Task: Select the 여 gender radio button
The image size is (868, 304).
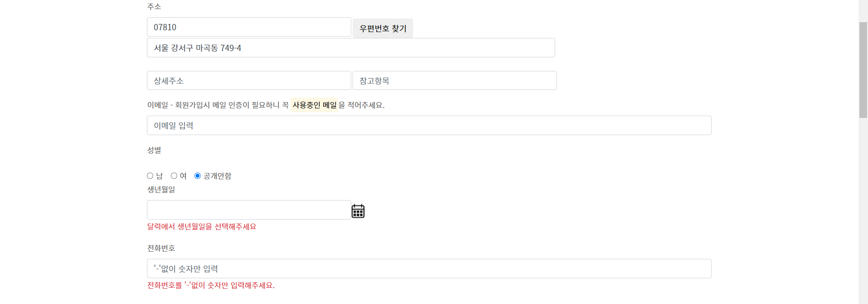Action: [174, 176]
